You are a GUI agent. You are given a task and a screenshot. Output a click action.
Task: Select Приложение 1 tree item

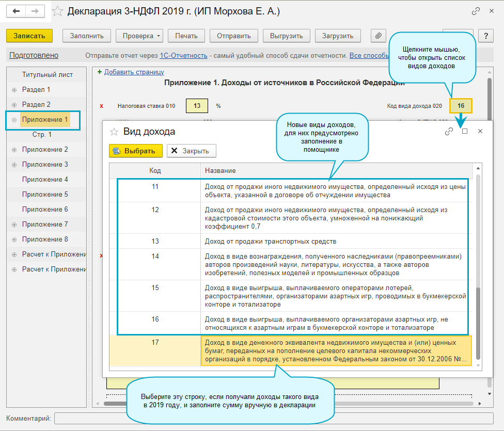[x=45, y=120]
